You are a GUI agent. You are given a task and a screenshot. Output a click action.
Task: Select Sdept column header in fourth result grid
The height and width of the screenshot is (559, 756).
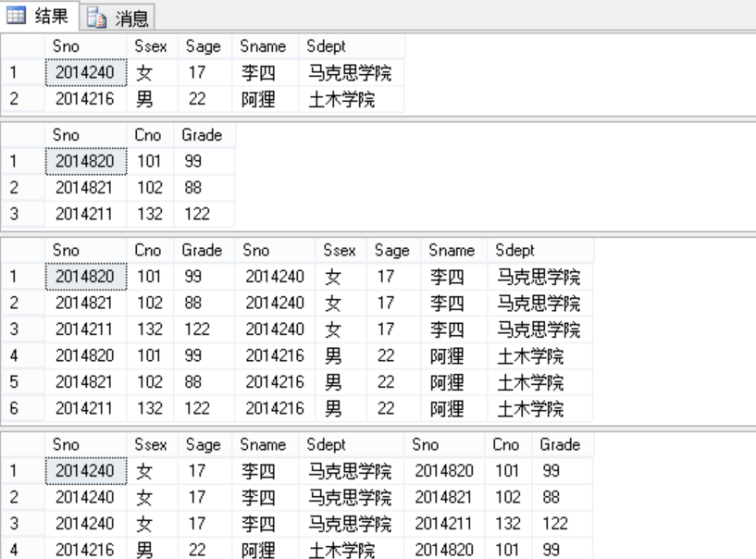pyautogui.click(x=352, y=444)
